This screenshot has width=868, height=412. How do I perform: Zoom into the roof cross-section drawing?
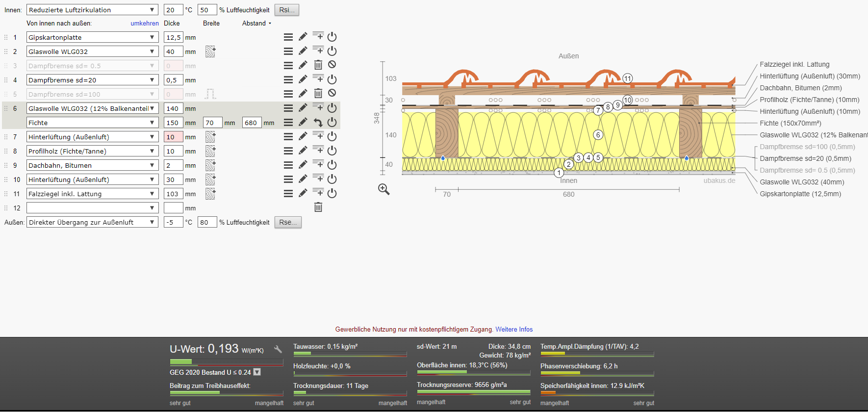[384, 189]
